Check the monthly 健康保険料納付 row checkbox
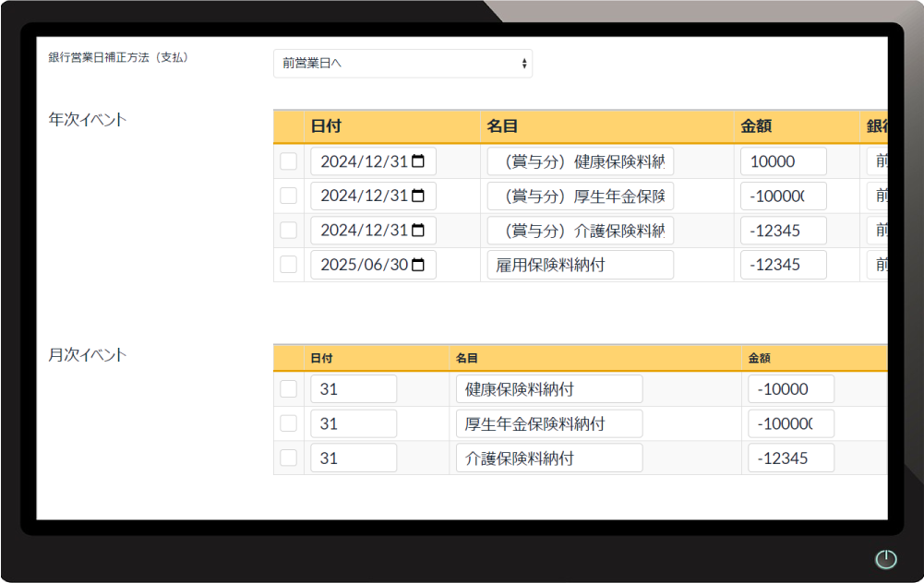 point(289,389)
